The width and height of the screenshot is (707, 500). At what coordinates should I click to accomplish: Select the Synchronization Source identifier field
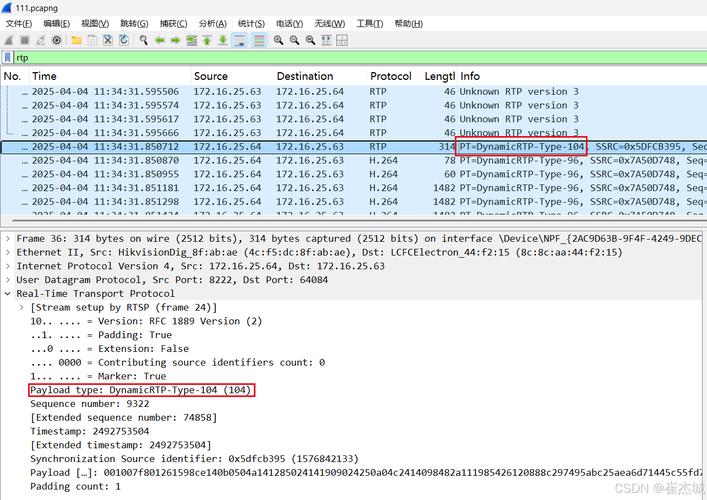pos(194,459)
